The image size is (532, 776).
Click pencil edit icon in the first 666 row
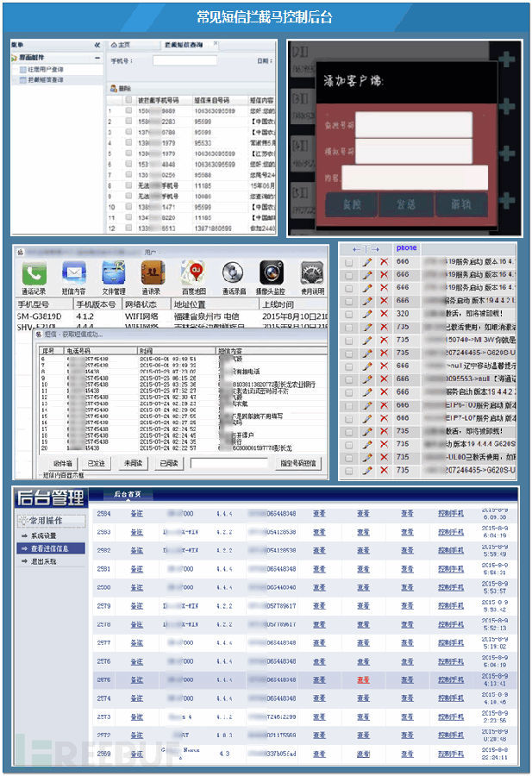(x=366, y=261)
